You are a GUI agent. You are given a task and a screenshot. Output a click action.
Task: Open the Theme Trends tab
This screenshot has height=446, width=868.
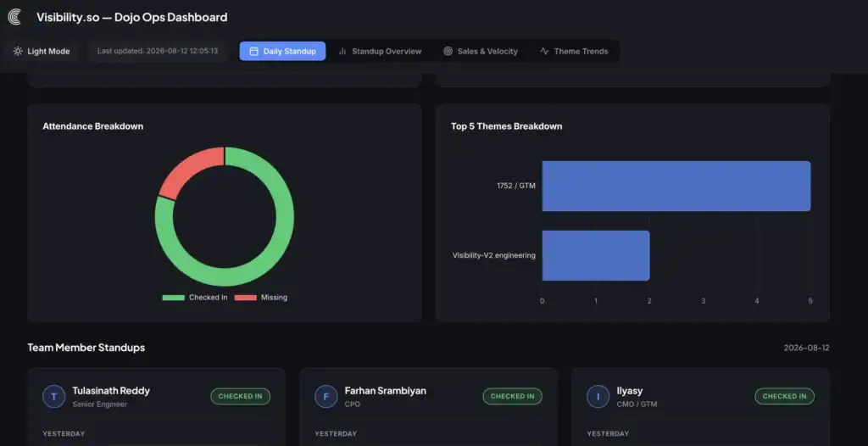click(x=574, y=51)
